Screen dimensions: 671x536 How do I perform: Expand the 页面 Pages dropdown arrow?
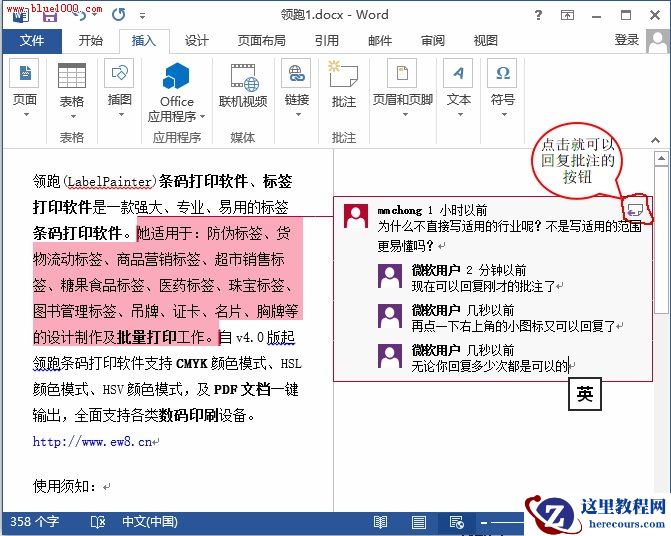(26, 114)
